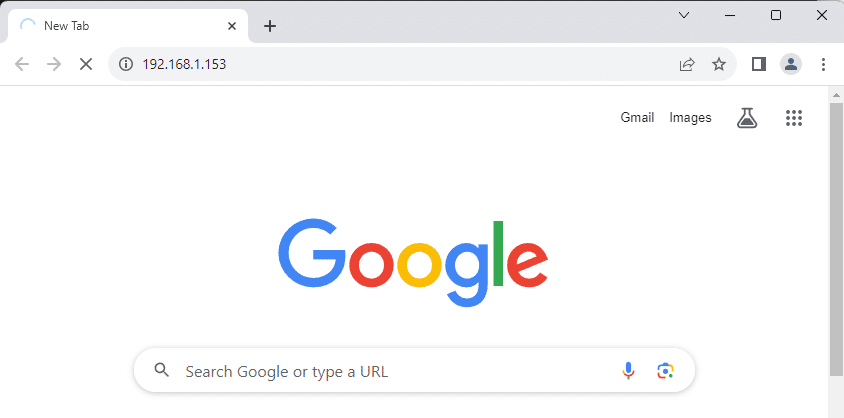The width and height of the screenshot is (844, 418).
Task: Toggle the browser side panel
Action: tap(759, 64)
